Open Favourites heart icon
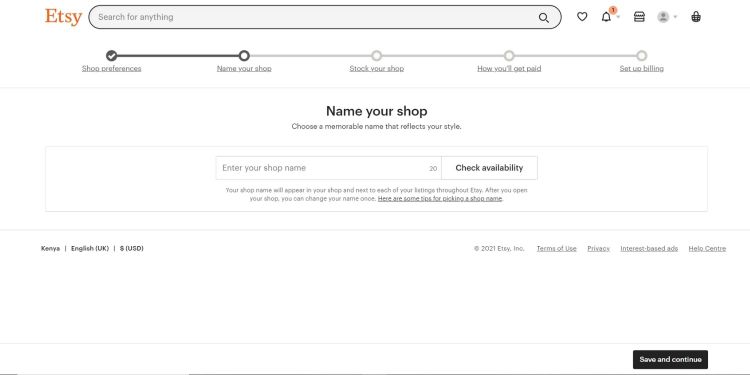The image size is (750, 375). click(x=582, y=17)
